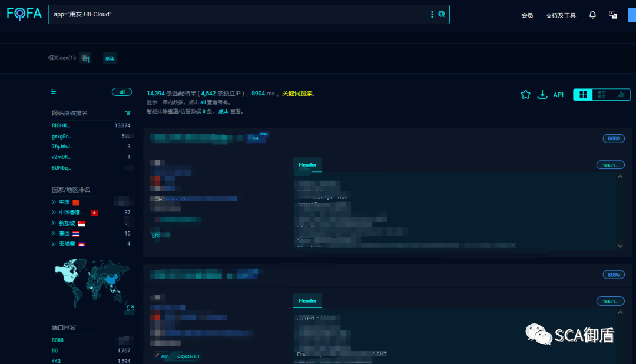Expand first result header with down chevron
The width and height of the screenshot is (636, 364).
(620, 246)
